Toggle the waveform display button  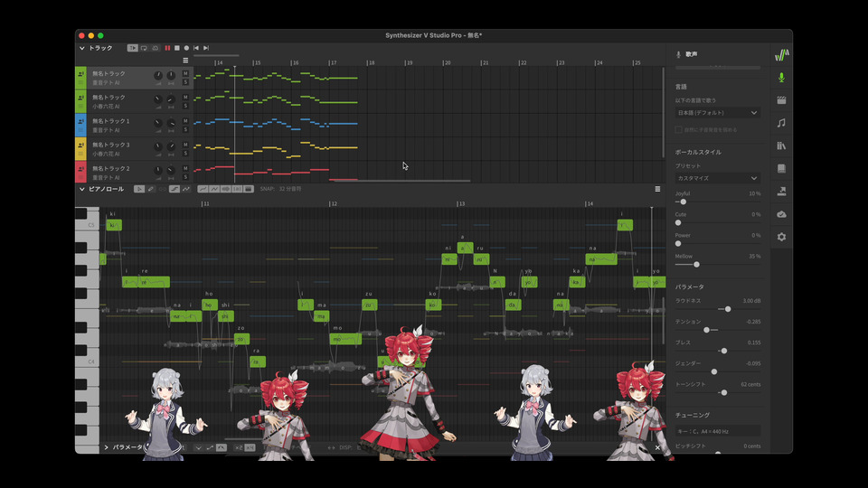click(x=226, y=189)
